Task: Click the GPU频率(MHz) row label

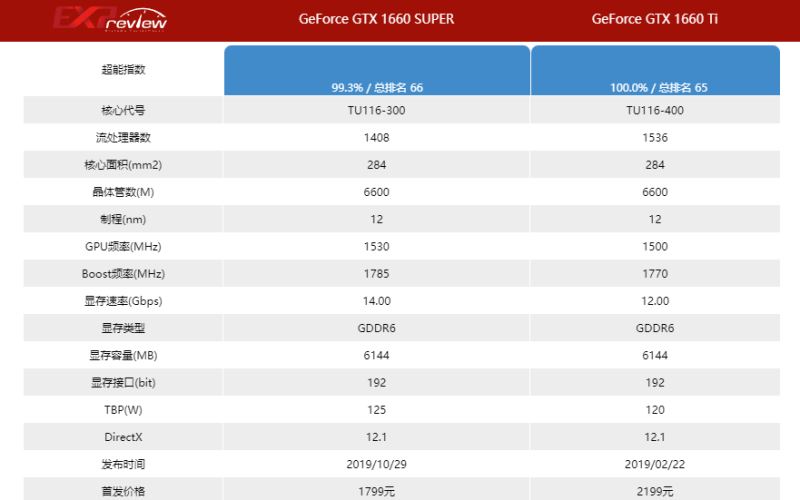Action: pyautogui.click(x=124, y=246)
